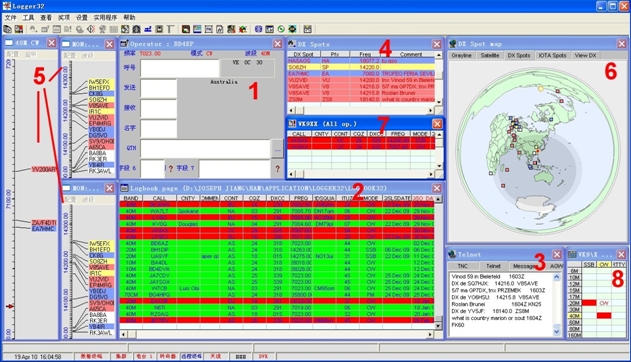The width and height of the screenshot is (631, 362).
Task: Click the DX Spots vertical scrollbar up arrow
Action: coord(439,54)
